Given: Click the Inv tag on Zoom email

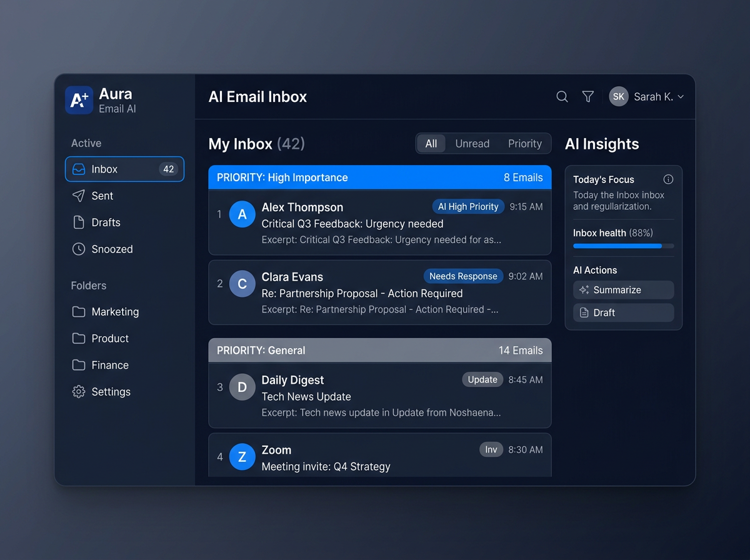Looking at the screenshot, I should pyautogui.click(x=491, y=449).
